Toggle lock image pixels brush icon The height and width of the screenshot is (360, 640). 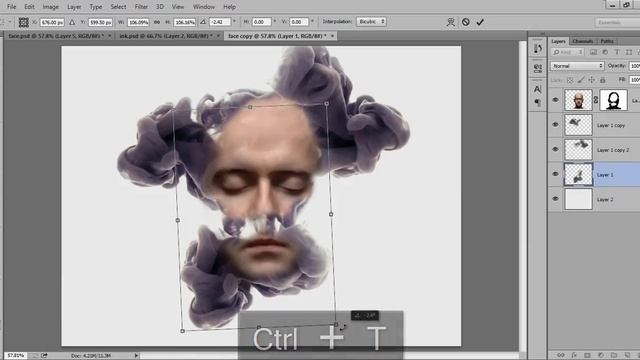click(581, 80)
